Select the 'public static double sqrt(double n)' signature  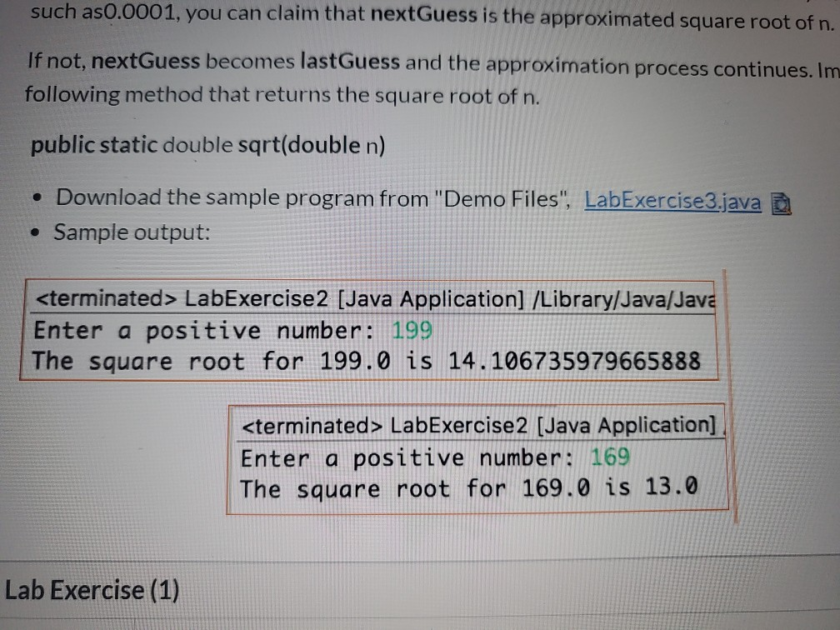(x=207, y=145)
